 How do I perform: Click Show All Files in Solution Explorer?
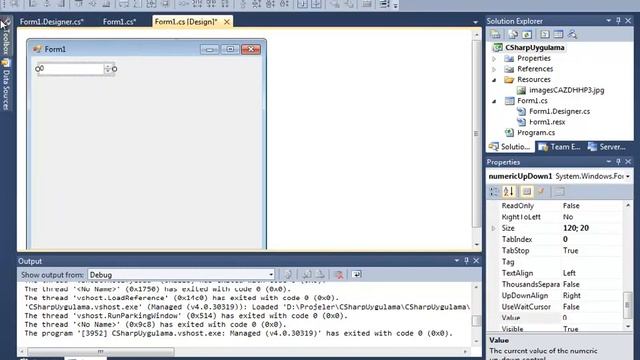tap(513, 34)
